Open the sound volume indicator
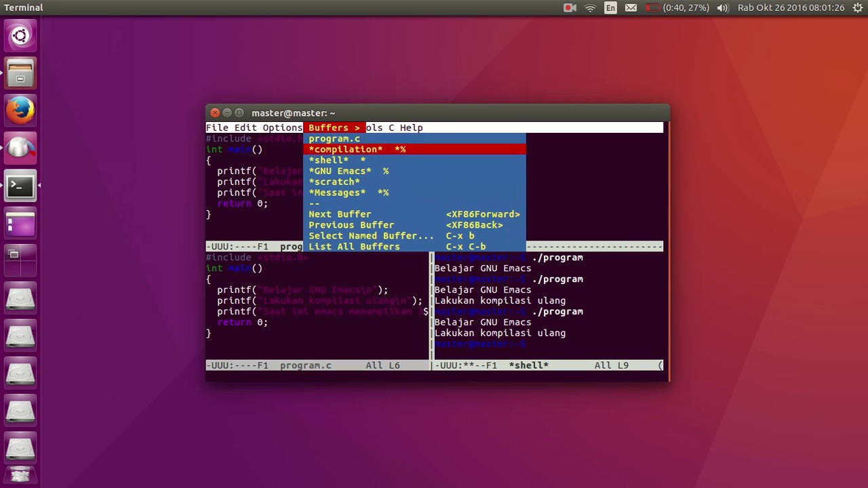 [723, 7]
